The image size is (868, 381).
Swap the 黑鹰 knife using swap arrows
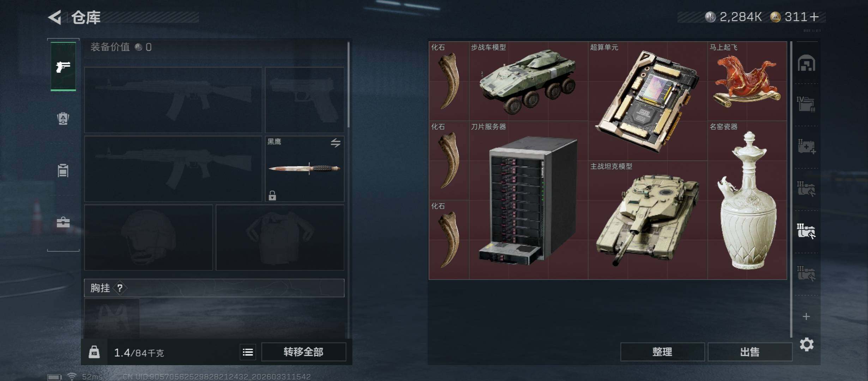336,143
